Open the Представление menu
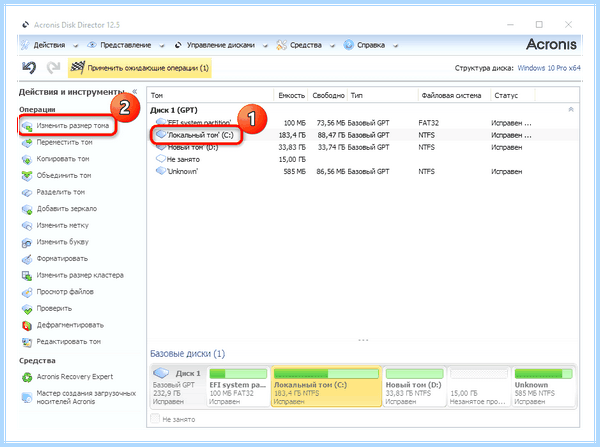 126,45
